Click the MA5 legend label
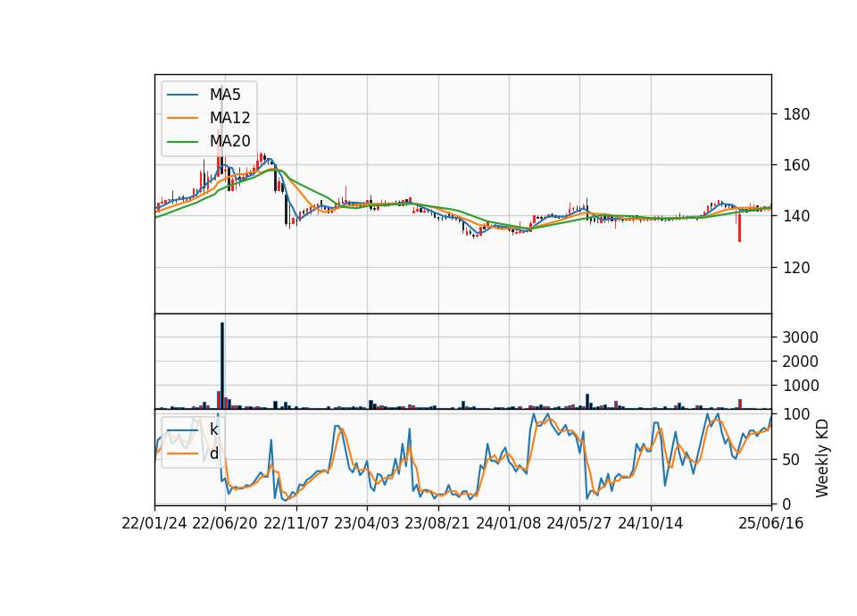857x616 pixels. [x=225, y=95]
